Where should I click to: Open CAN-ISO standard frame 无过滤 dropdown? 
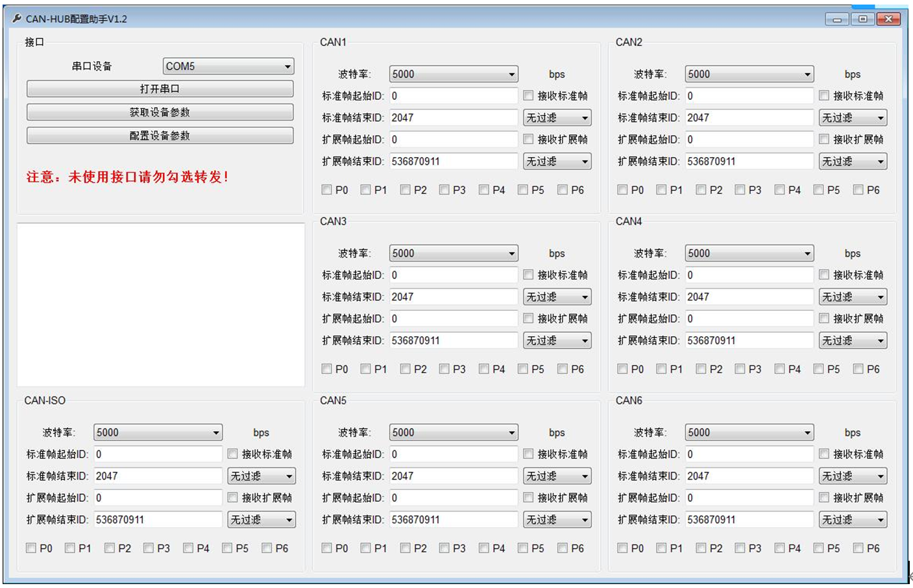(262, 476)
